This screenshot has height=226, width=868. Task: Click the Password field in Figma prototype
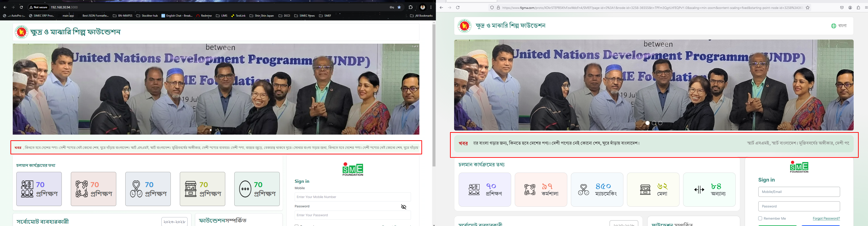tap(799, 206)
